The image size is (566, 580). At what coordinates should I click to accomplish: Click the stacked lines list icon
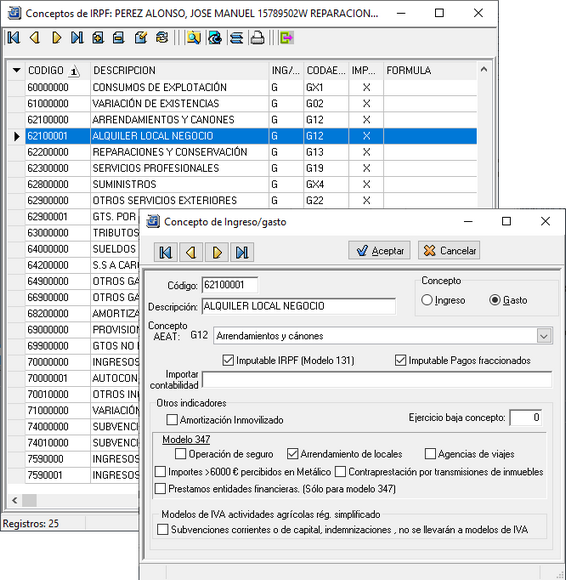point(236,38)
